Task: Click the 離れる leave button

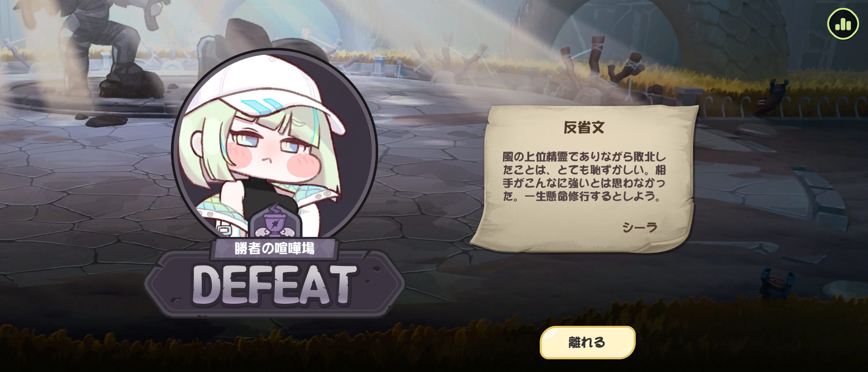Action: coord(587,342)
